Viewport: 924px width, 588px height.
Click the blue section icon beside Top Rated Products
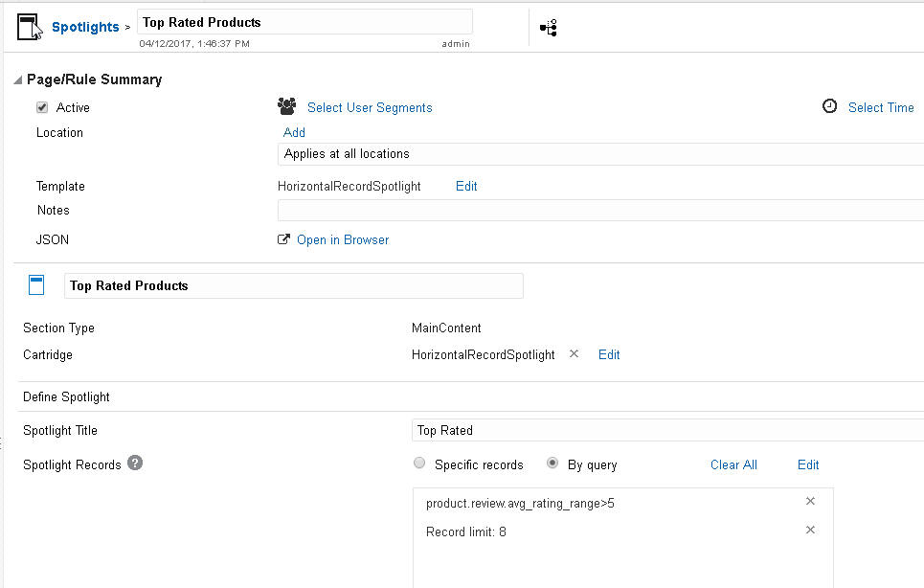click(37, 284)
